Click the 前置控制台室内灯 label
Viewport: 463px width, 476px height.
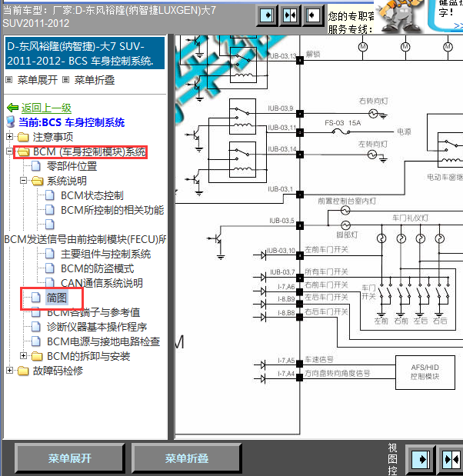click(x=347, y=201)
